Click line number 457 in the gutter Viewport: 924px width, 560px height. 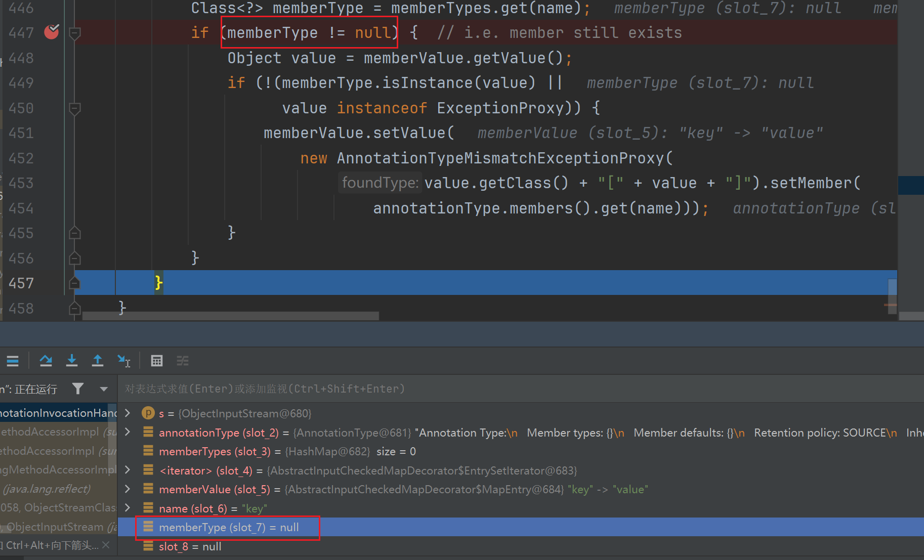tap(21, 283)
